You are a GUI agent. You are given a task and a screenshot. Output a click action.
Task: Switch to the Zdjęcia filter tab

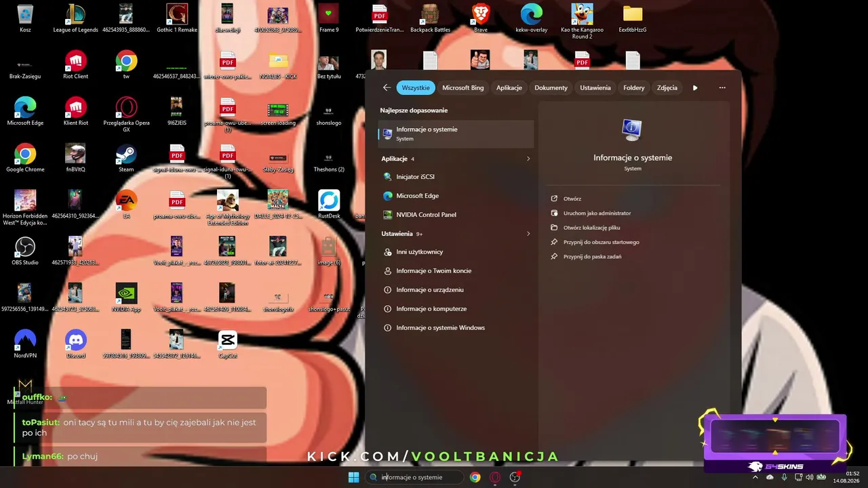pos(667,87)
